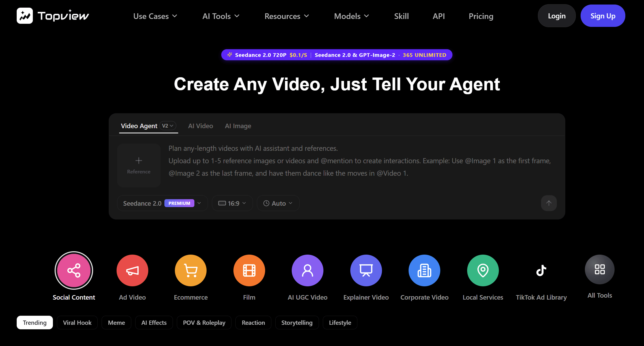The width and height of the screenshot is (644, 346).
Task: Choose the Ecommerce shopping cart icon
Action: point(191,270)
